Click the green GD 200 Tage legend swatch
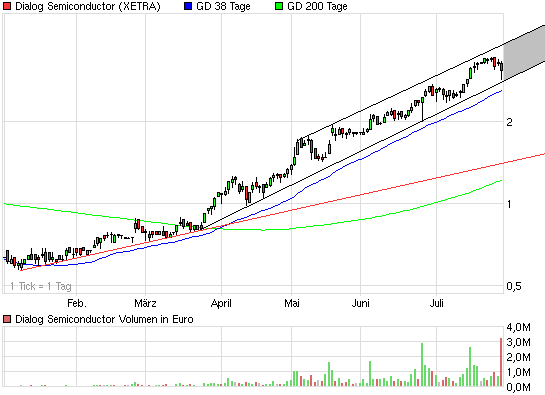The width and height of the screenshot is (545, 395). [x=279, y=6]
